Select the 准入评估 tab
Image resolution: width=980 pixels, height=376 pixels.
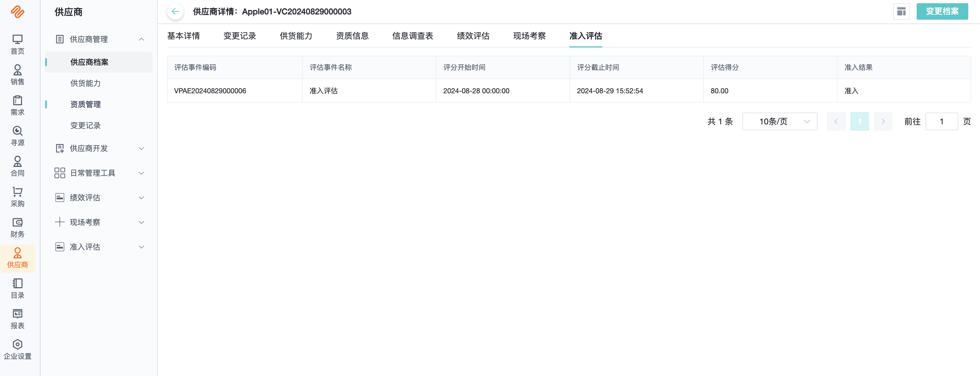coord(586,36)
